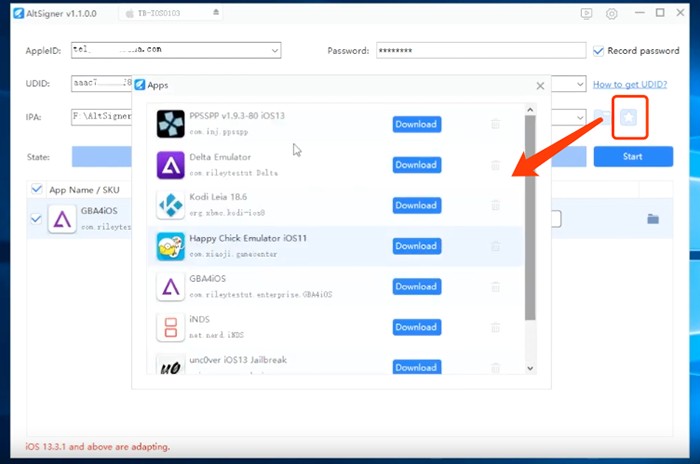Viewport: 700px width, 464px height.
Task: Download Happy Chick Emulator iOS11
Action: (417, 246)
